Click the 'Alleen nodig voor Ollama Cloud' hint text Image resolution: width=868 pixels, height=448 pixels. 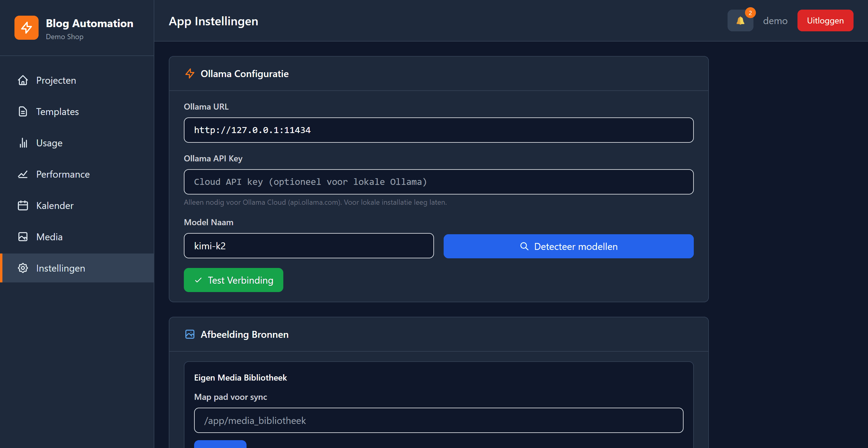point(315,202)
